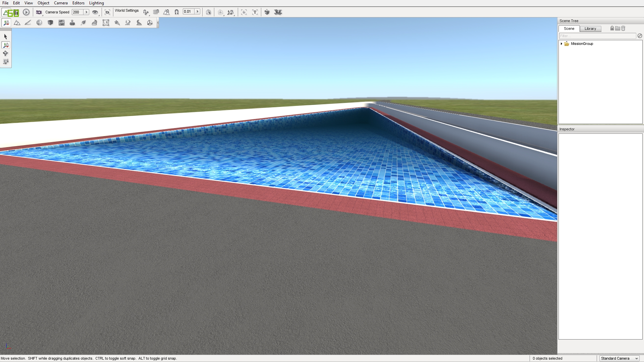Open the Mission Area Editor icon

106,23
